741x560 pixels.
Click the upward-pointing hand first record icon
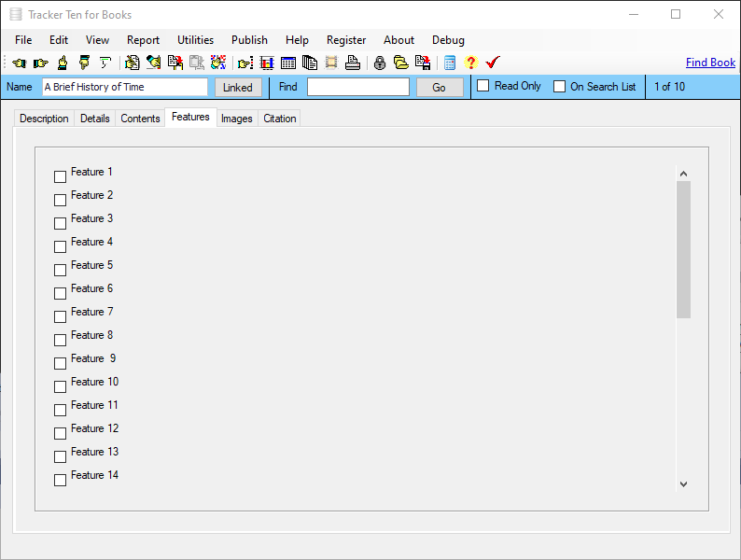click(x=63, y=63)
